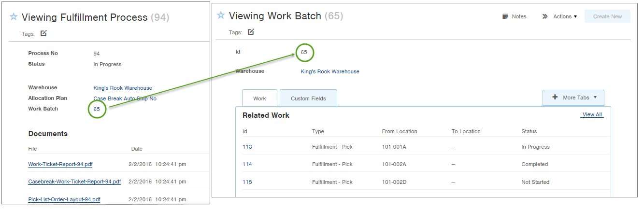
Task: Open Notes icon in the header
Action: click(x=505, y=16)
